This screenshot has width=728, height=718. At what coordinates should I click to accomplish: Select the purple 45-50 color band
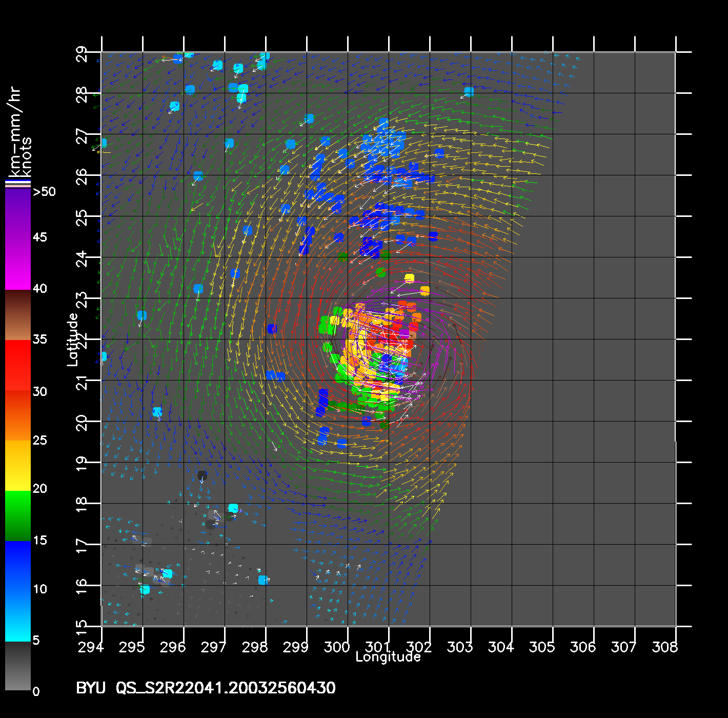click(17, 214)
